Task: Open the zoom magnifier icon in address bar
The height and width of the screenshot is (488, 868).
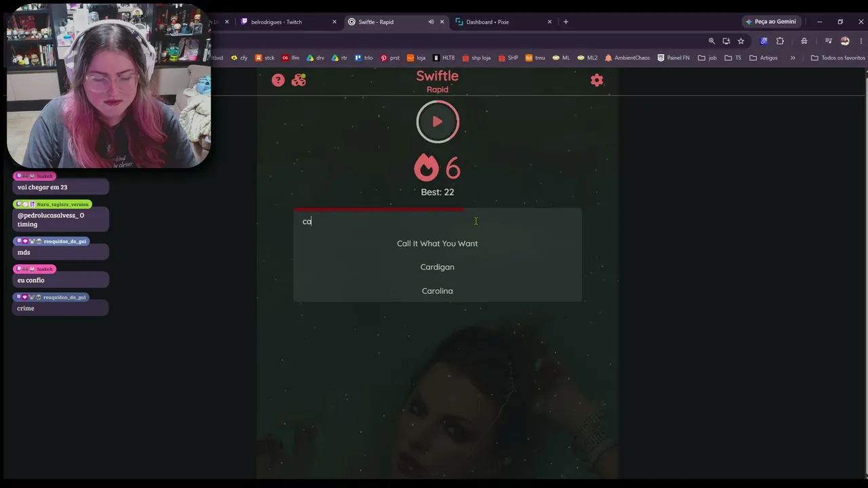Action: click(711, 41)
